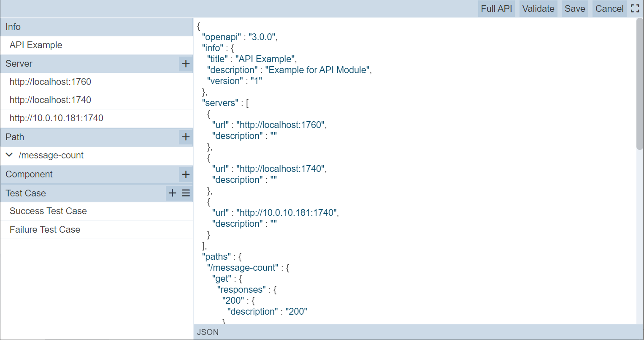644x340 pixels.
Task: Click inside the JSON editor title line
Action: [x=266, y=59]
